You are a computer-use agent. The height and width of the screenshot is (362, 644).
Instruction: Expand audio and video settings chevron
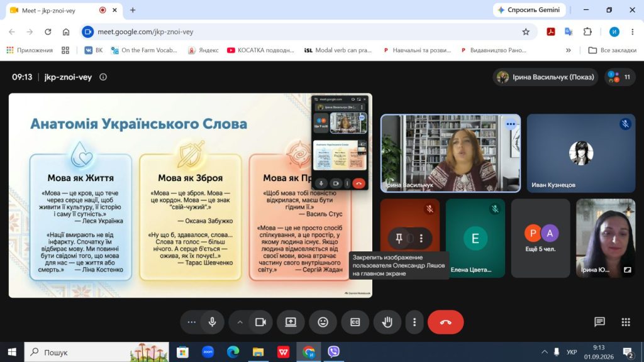(x=240, y=322)
